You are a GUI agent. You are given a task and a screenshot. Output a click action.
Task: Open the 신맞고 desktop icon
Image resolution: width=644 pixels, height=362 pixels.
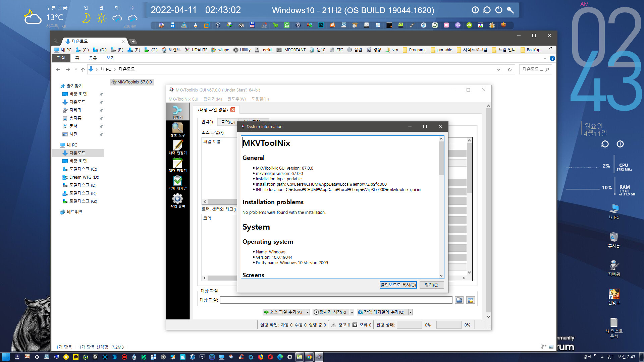tap(614, 296)
